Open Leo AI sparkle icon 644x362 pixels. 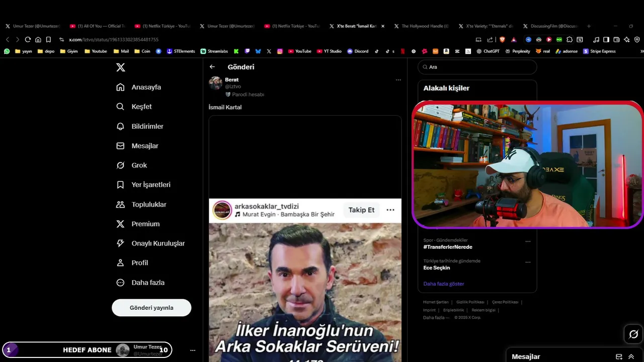click(x=627, y=39)
